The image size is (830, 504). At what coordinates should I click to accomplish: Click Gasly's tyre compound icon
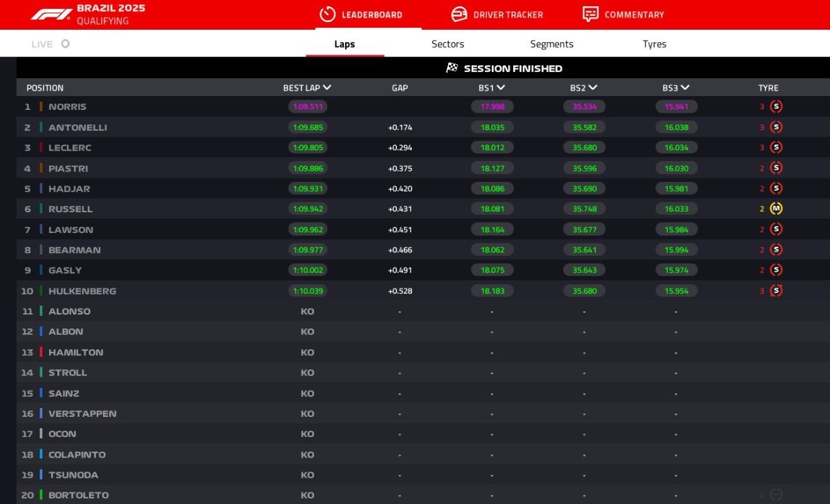click(776, 270)
